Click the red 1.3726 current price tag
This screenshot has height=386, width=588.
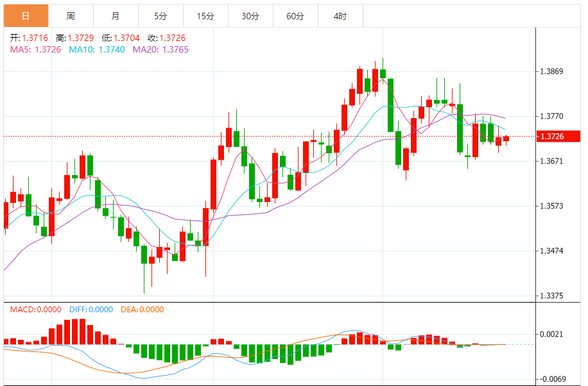pos(558,137)
